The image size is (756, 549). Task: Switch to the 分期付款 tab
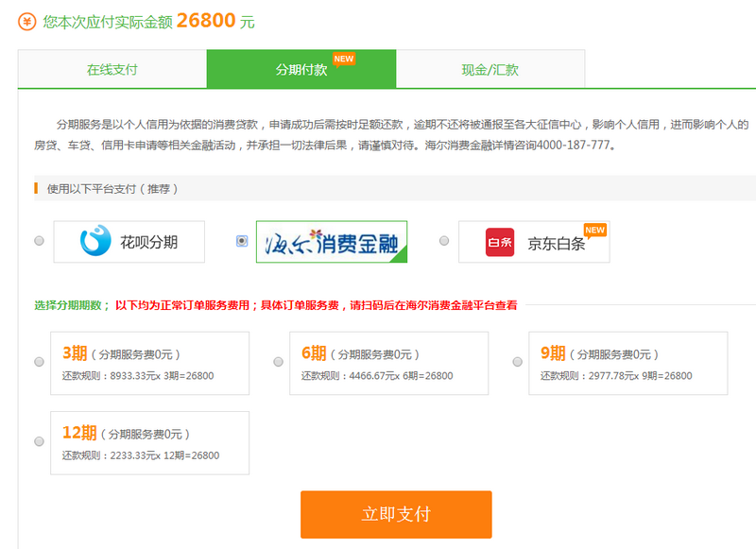(304, 68)
